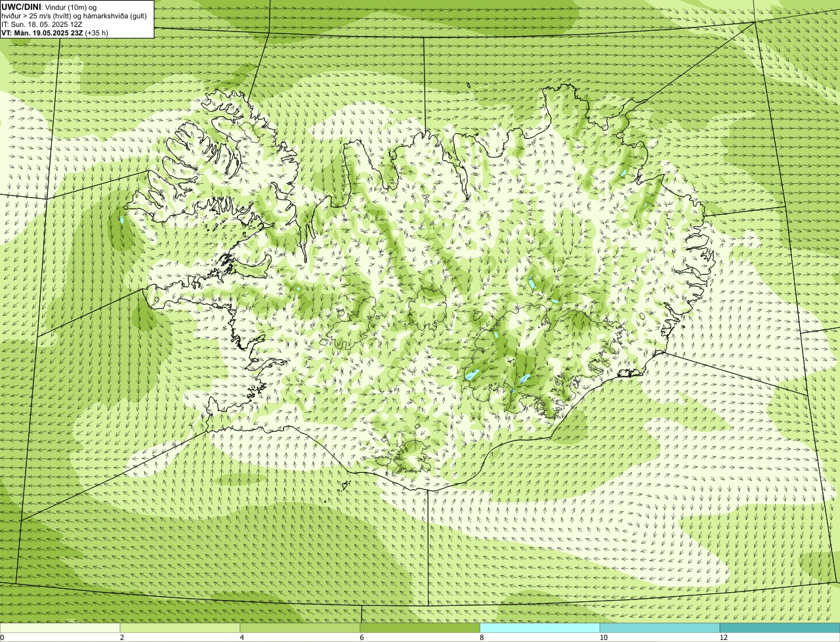
Task: Click the 'VT: Mán. 19.05.2025 23Z (+35 h)' line
Action: [54, 32]
